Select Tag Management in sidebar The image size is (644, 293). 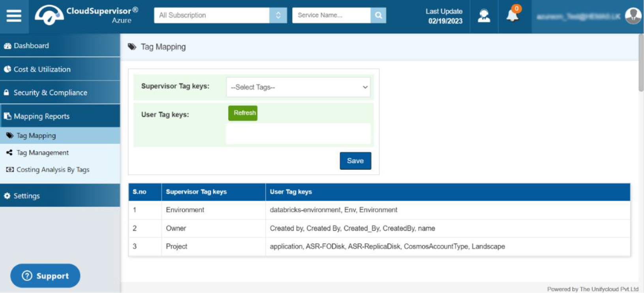click(43, 153)
